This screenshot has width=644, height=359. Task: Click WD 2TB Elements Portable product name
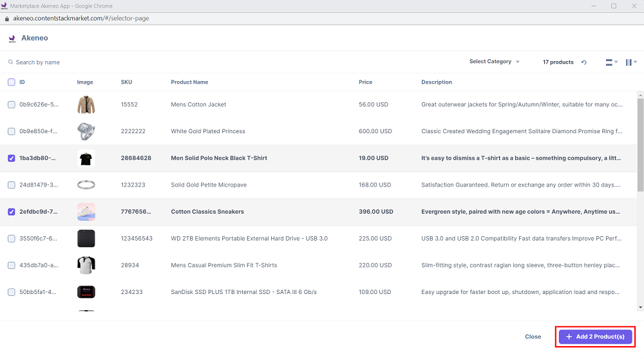(249, 239)
